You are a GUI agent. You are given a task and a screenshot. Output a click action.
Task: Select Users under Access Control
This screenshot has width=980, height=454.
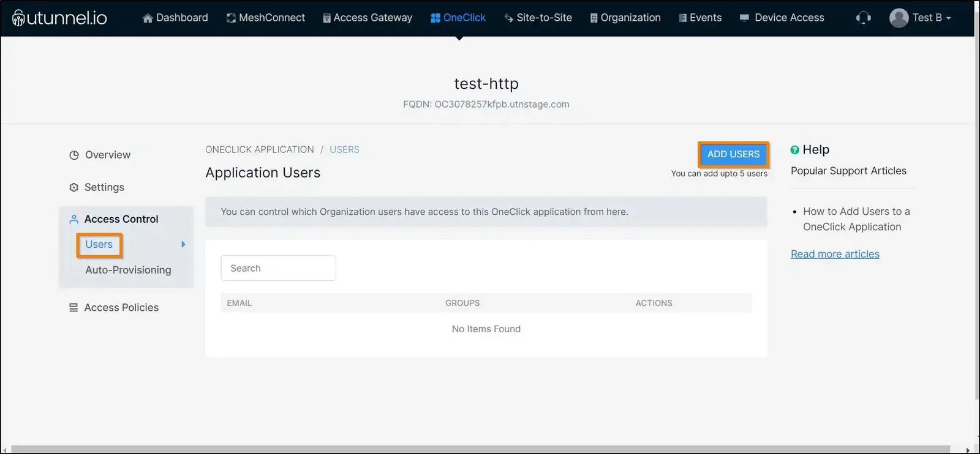[99, 245]
